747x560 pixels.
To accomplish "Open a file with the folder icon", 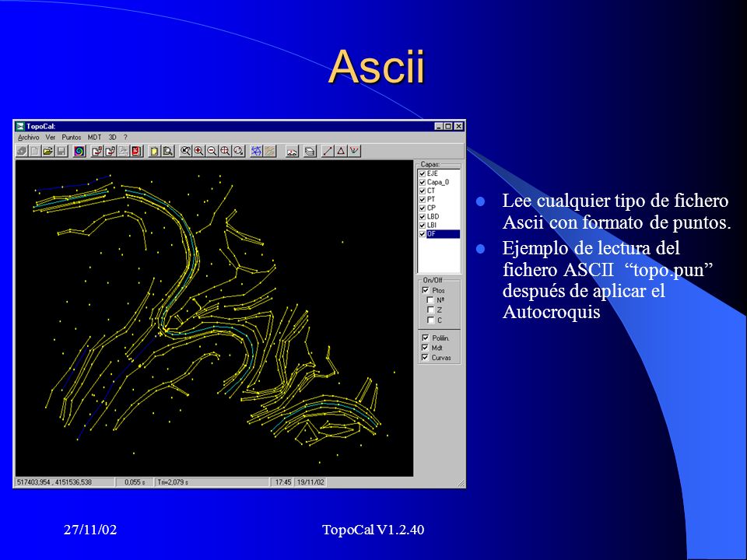I will (48, 151).
